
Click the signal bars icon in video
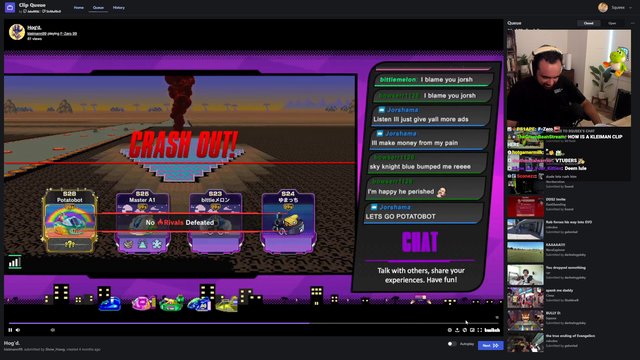(14, 262)
